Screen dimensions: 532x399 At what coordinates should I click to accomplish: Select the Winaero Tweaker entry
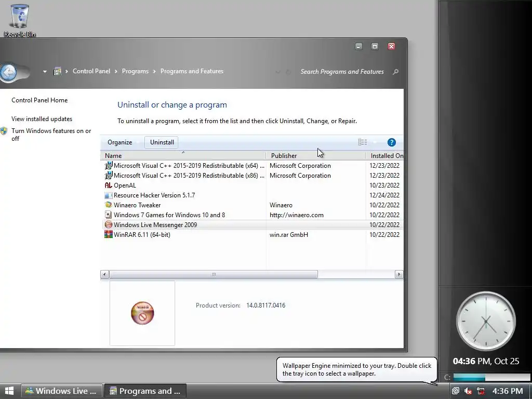[x=252, y=205]
